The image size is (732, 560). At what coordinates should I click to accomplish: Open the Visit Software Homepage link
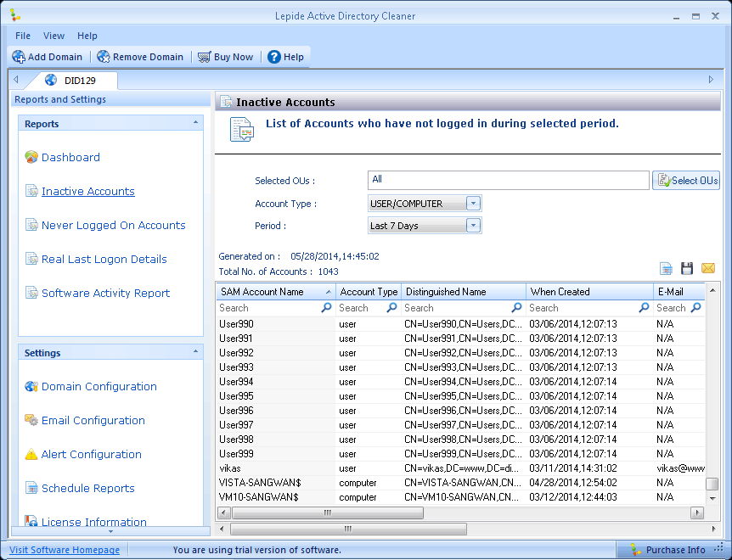tap(65, 550)
